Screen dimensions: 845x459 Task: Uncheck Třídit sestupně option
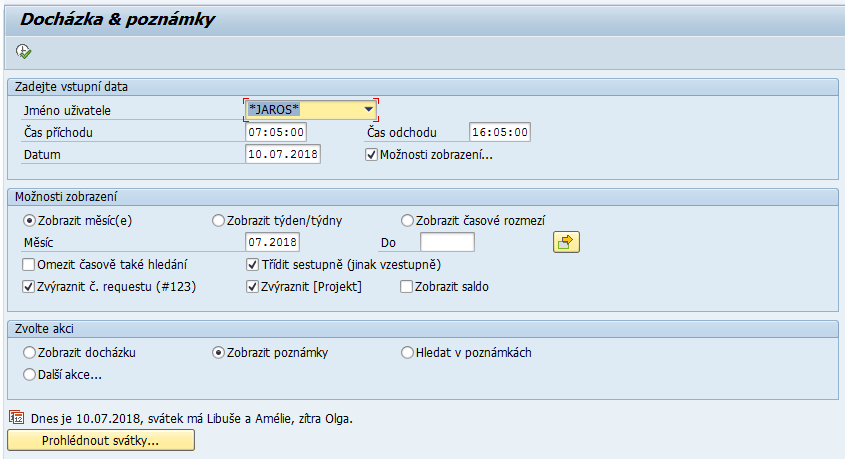[x=254, y=265]
